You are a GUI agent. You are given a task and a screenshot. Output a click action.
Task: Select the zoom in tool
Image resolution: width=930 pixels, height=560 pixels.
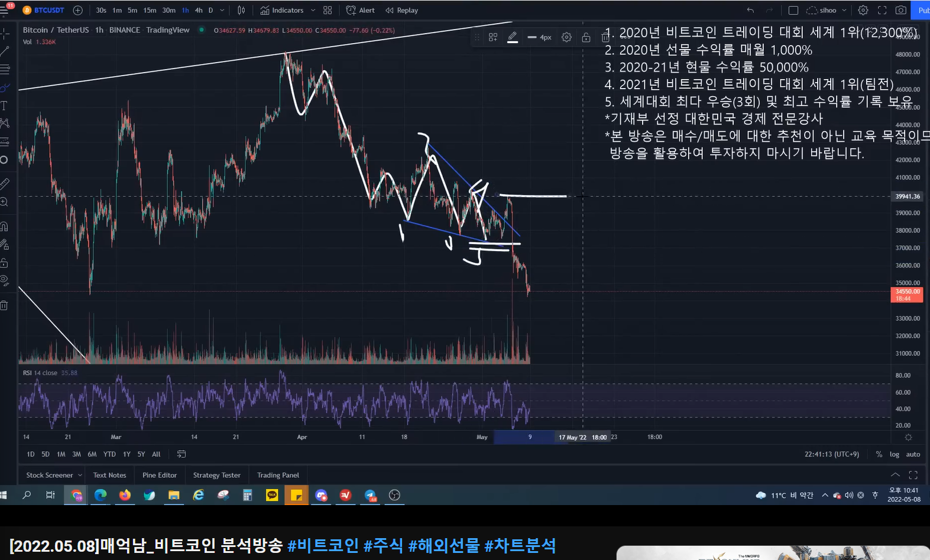point(5,202)
